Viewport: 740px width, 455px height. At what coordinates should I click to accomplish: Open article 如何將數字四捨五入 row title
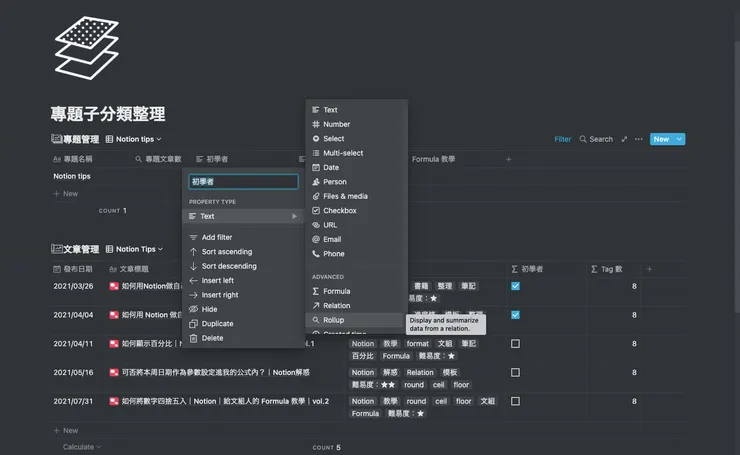pos(225,401)
